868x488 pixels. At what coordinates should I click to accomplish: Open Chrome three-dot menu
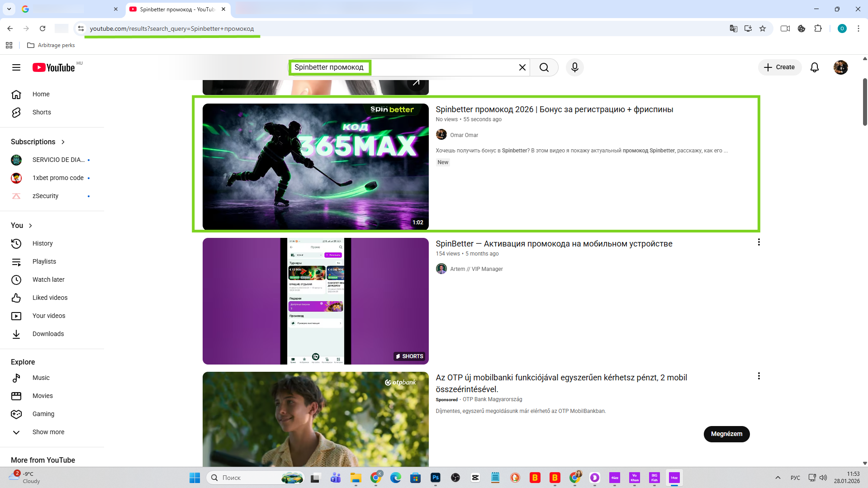pyautogui.click(x=859, y=28)
